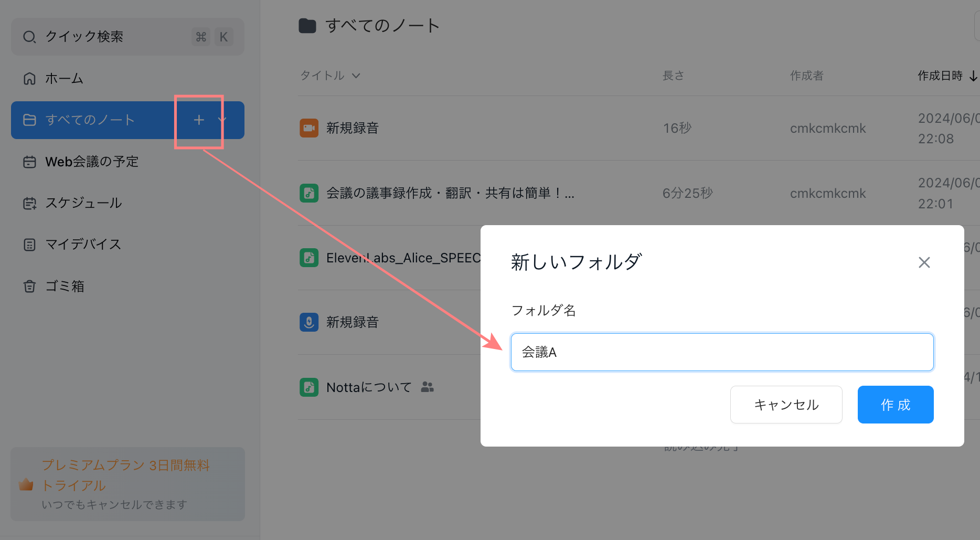This screenshot has height=540, width=980.
Task: Click the スケジュール calendar icon
Action: [29, 204]
